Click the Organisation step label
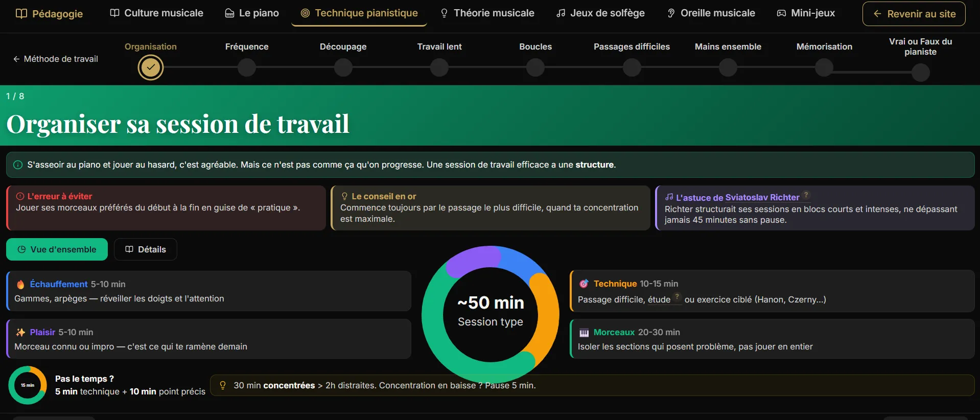The height and width of the screenshot is (420, 980). 151,46
